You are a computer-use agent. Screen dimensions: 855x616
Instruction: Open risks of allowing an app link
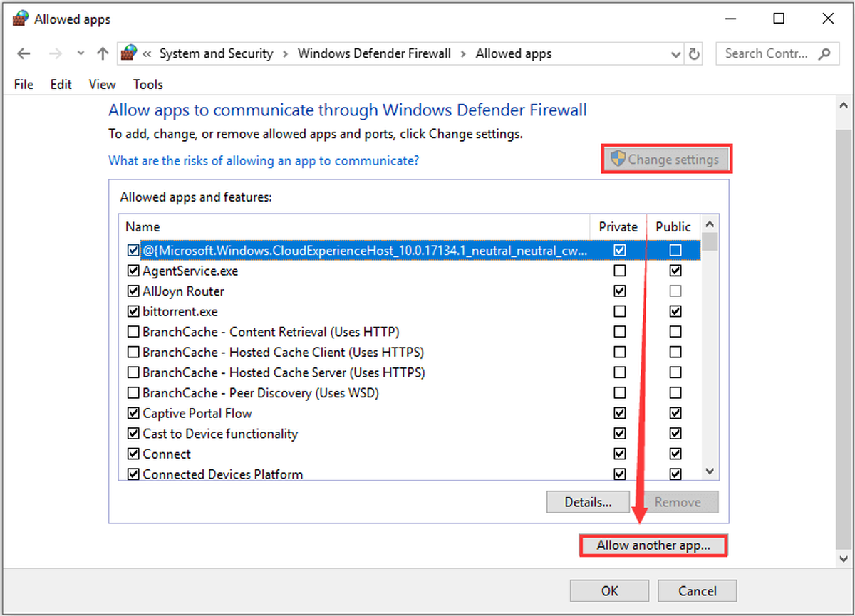264,160
